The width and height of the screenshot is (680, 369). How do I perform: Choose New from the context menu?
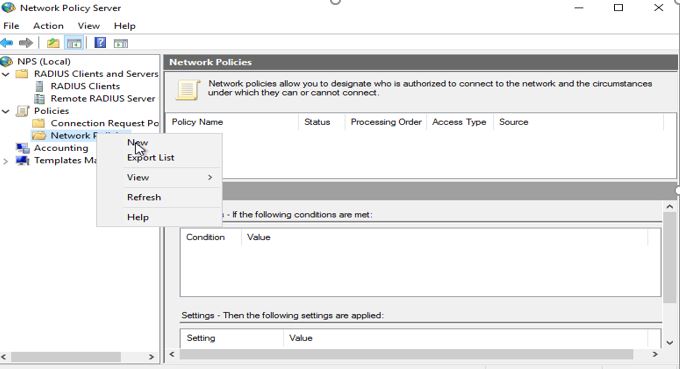[137, 142]
